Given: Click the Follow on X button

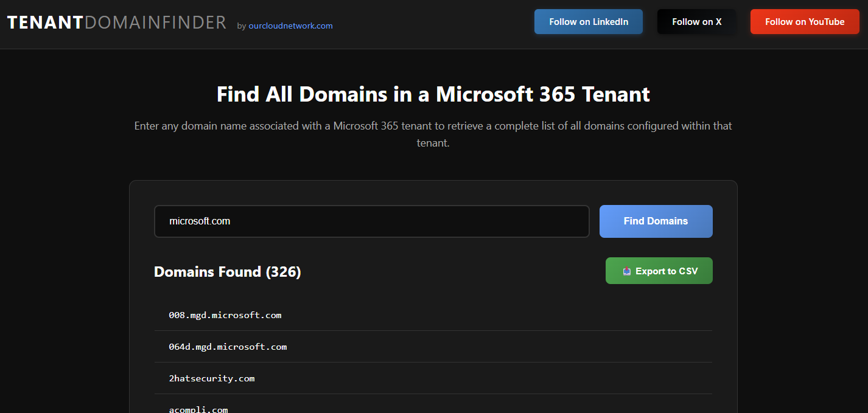Looking at the screenshot, I should pyautogui.click(x=696, y=22).
